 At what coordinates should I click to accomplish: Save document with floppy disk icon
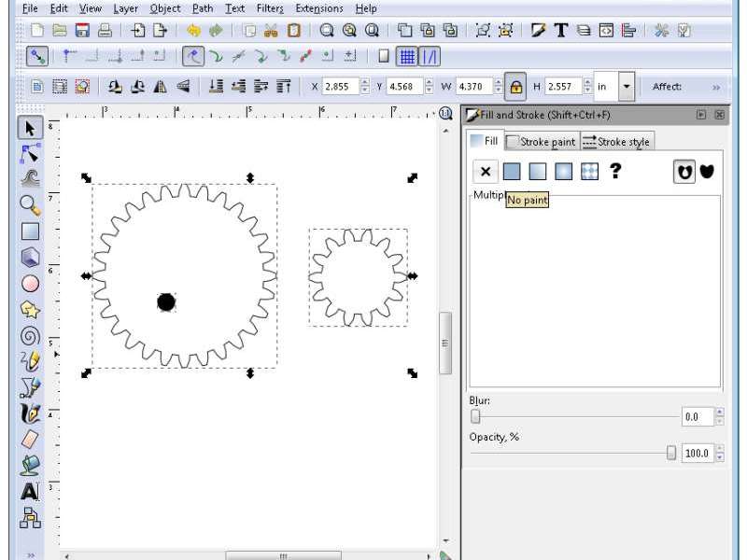82,31
